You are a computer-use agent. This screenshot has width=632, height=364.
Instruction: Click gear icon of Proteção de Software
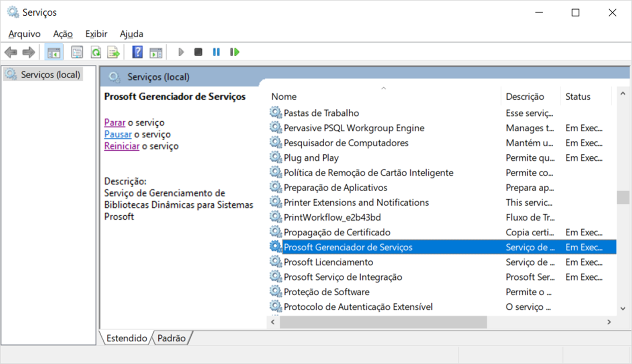(276, 291)
